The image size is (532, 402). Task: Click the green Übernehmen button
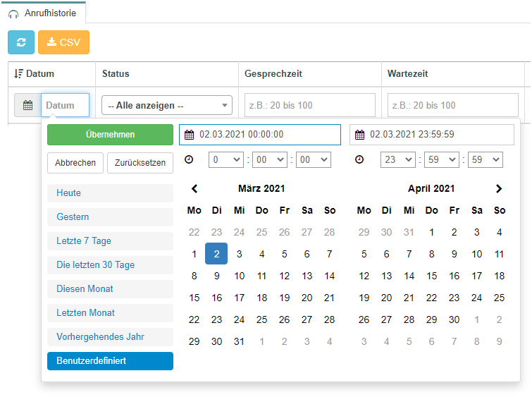[110, 135]
